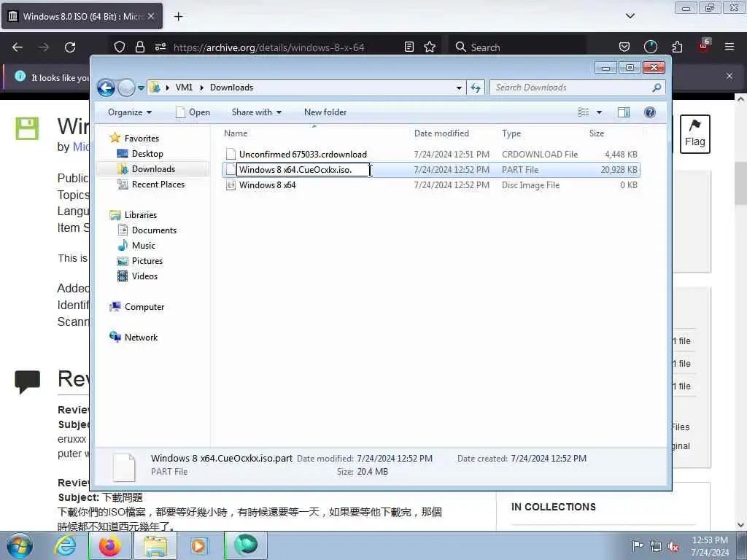Go back in Explorer with the blue arrow

click(x=106, y=88)
